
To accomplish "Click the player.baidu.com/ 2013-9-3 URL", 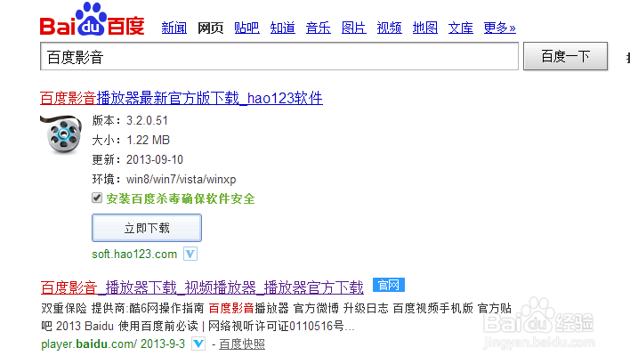I will (x=113, y=344).
